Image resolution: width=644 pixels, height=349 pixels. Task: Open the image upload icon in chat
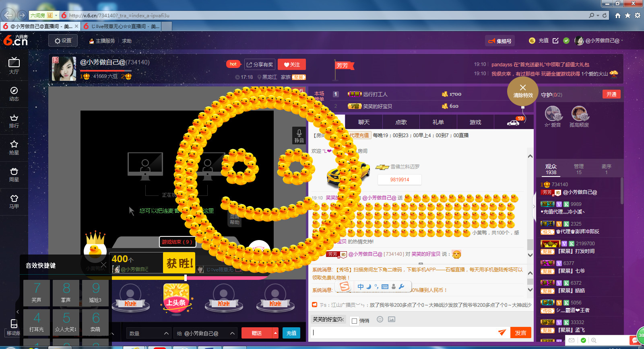pyautogui.click(x=392, y=319)
